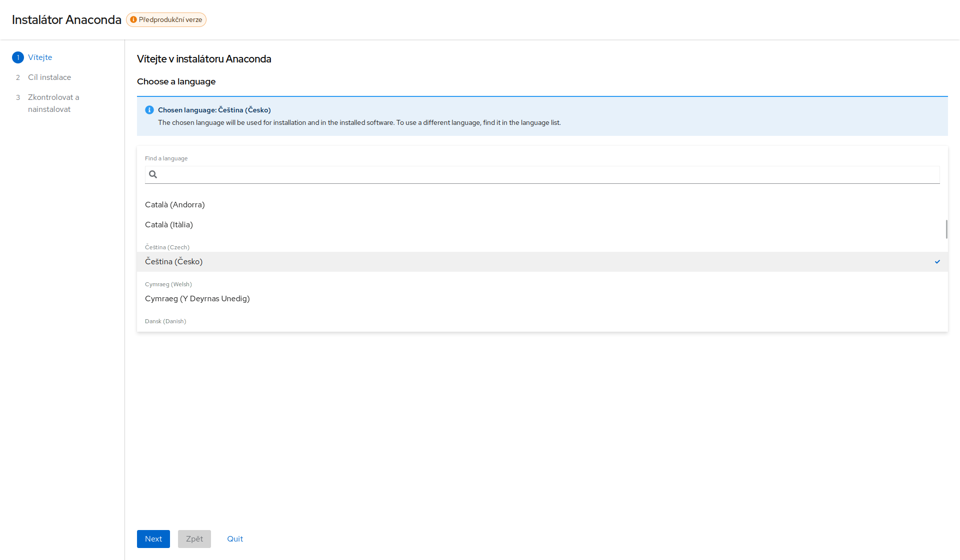960x560 pixels.
Task: Go to Cíl instalace step
Action: coord(49,77)
